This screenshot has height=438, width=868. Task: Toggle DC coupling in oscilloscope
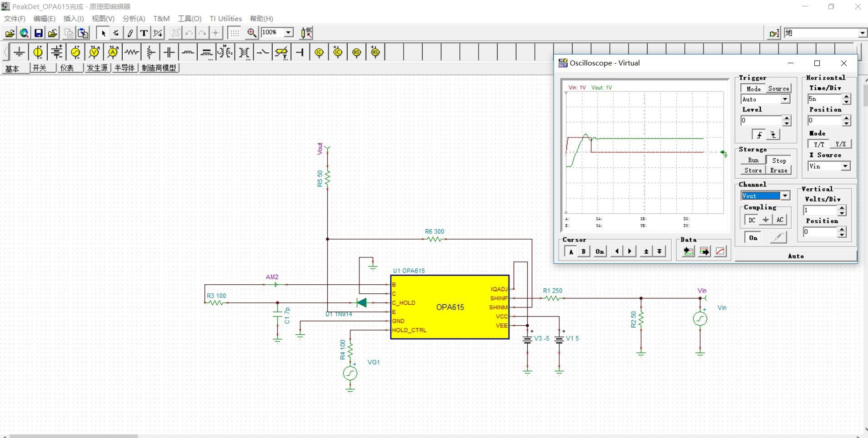click(752, 220)
